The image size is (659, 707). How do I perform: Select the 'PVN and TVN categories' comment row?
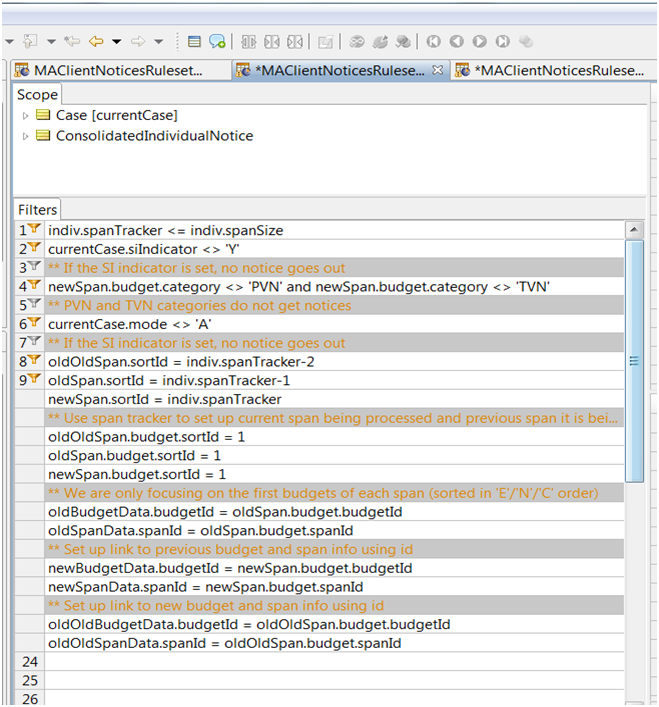[x=334, y=305]
